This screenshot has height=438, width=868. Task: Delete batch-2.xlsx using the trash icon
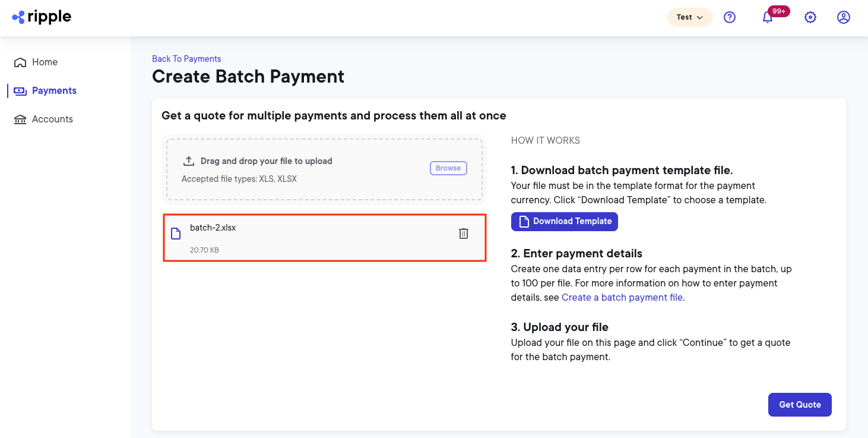pyautogui.click(x=464, y=233)
